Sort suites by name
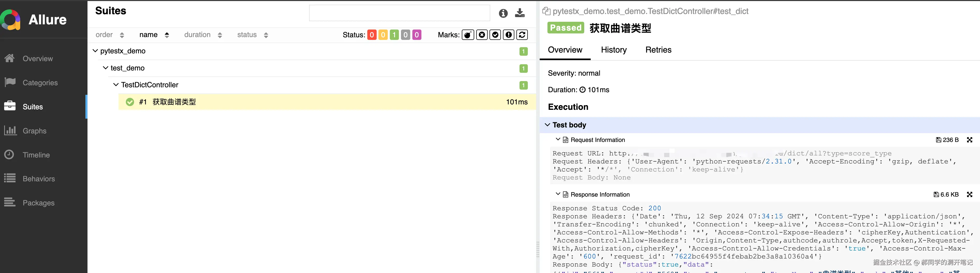 point(148,35)
